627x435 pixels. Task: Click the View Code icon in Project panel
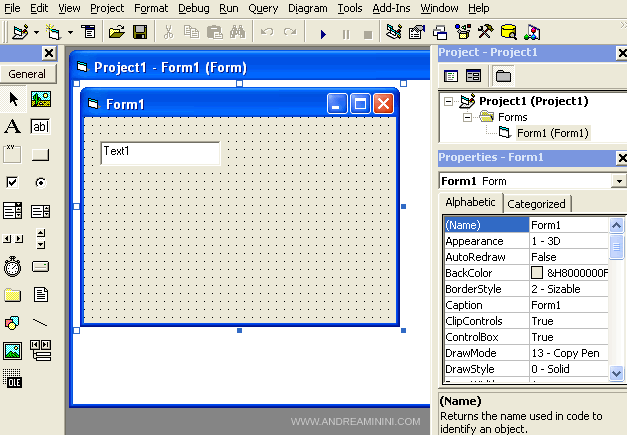click(451, 76)
